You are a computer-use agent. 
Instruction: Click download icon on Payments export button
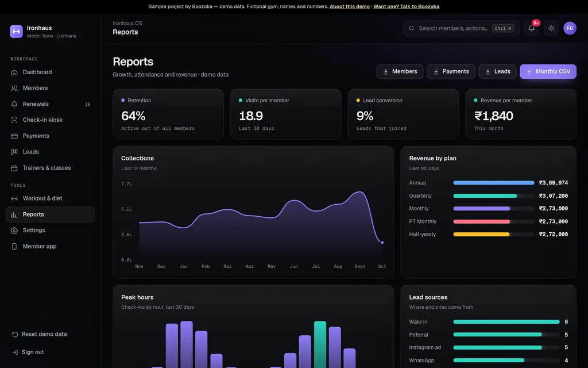(436, 71)
